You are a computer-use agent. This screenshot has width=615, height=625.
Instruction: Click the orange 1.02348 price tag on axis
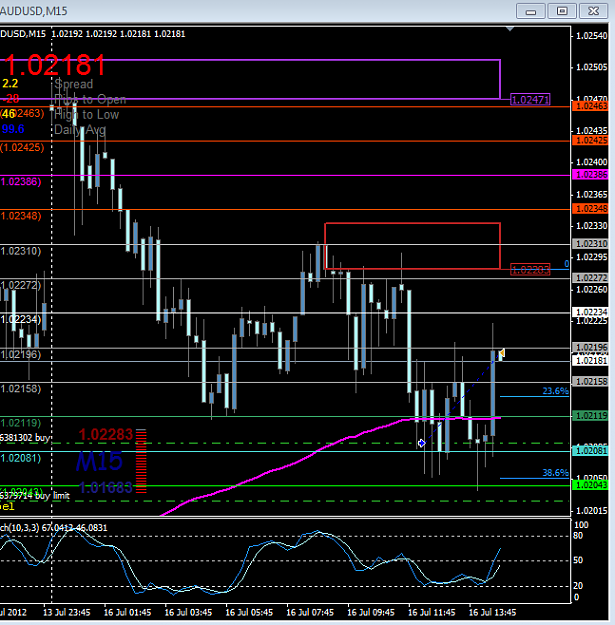pos(590,208)
